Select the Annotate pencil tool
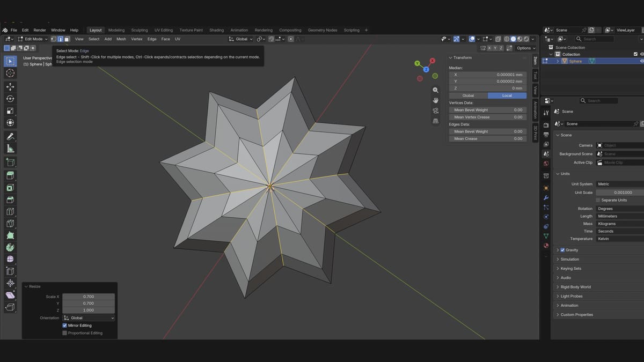Viewport: 644px width, 362px height. [x=10, y=136]
